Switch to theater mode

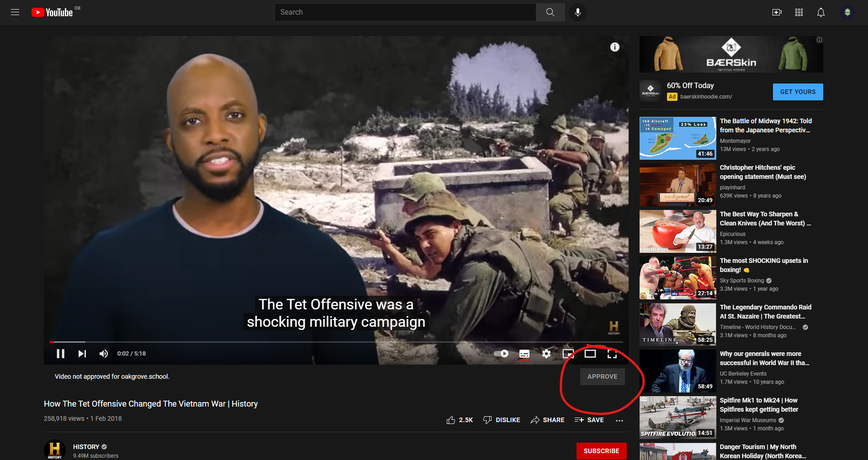click(x=590, y=354)
